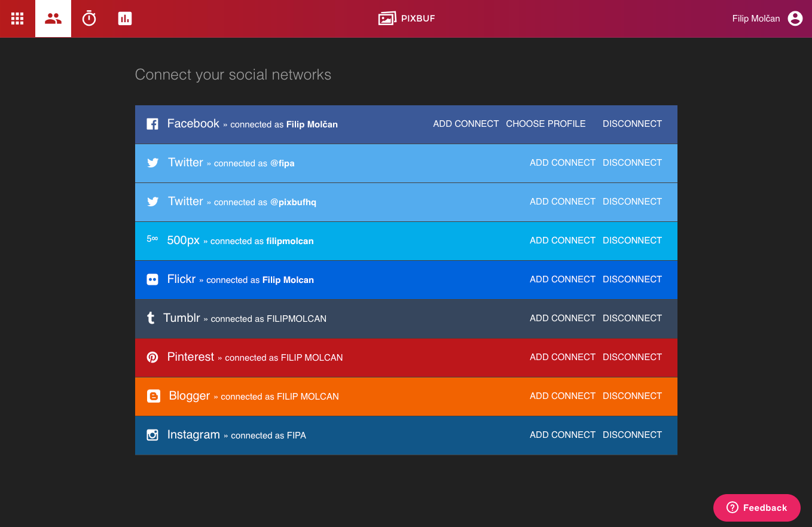
Task: Disconnect the Flickr account
Action: (x=632, y=279)
